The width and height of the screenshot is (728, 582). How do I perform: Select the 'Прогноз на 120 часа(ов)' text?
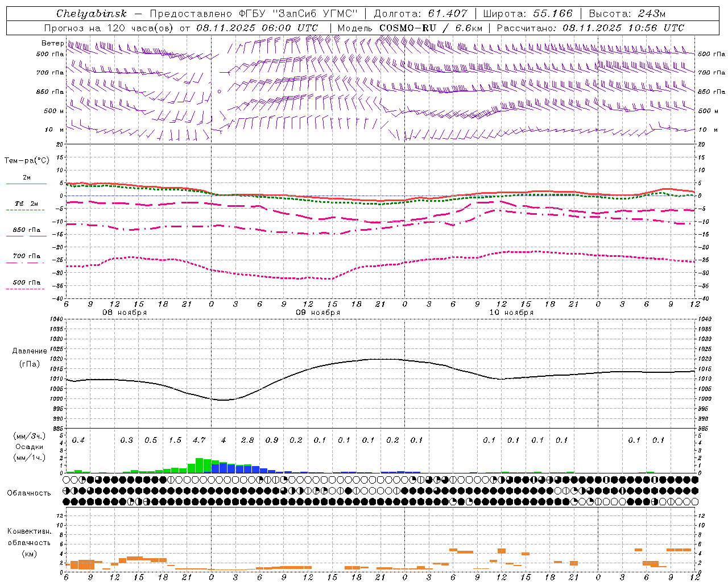point(109,28)
